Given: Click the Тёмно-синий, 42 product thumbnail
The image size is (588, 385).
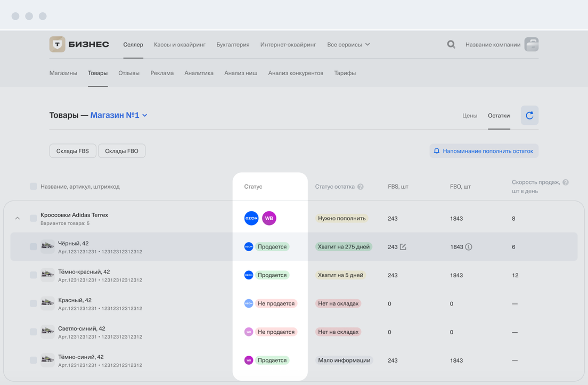Looking at the screenshot, I should 48,360.
